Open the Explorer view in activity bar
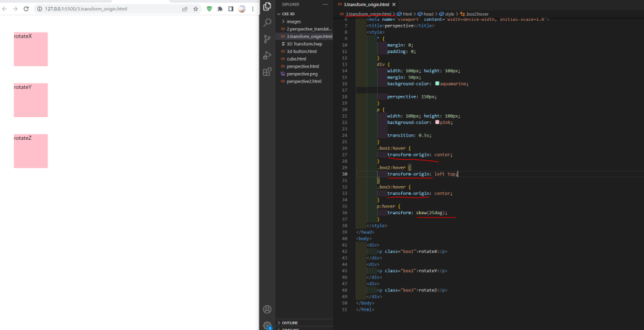This screenshot has width=644, height=330. 267,6
